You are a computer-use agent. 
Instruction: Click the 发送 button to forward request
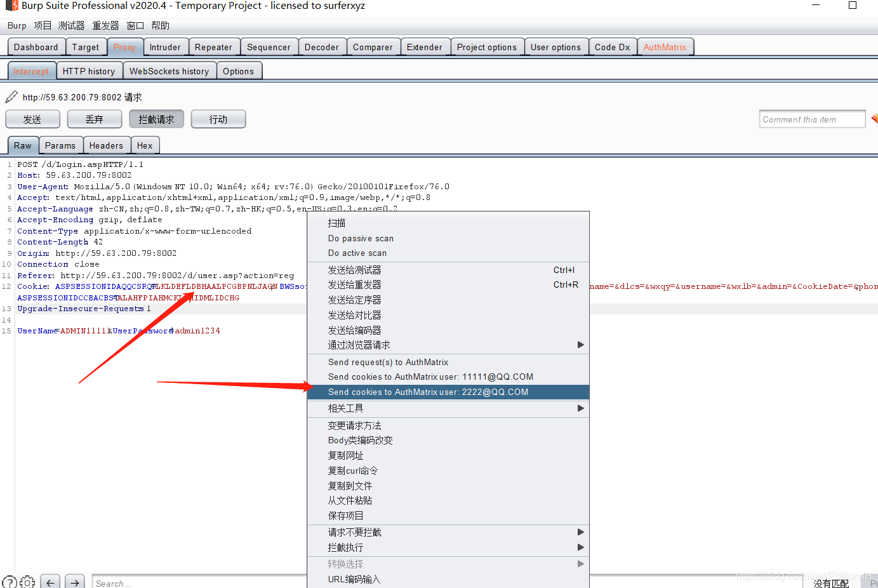pos(32,118)
